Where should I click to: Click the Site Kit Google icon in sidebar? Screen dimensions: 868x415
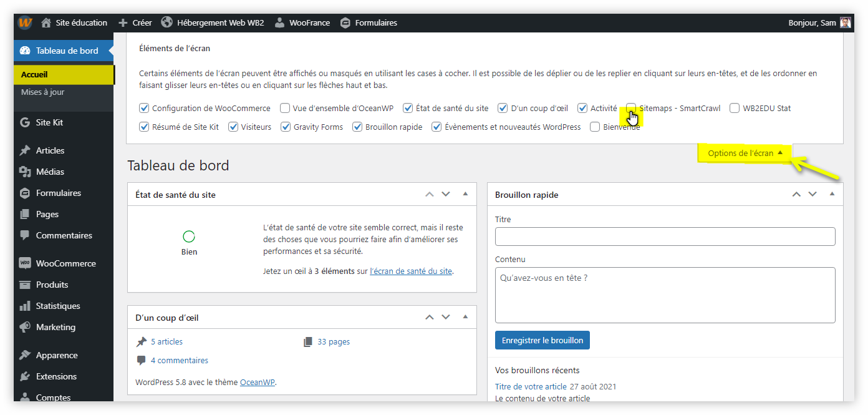[25, 122]
